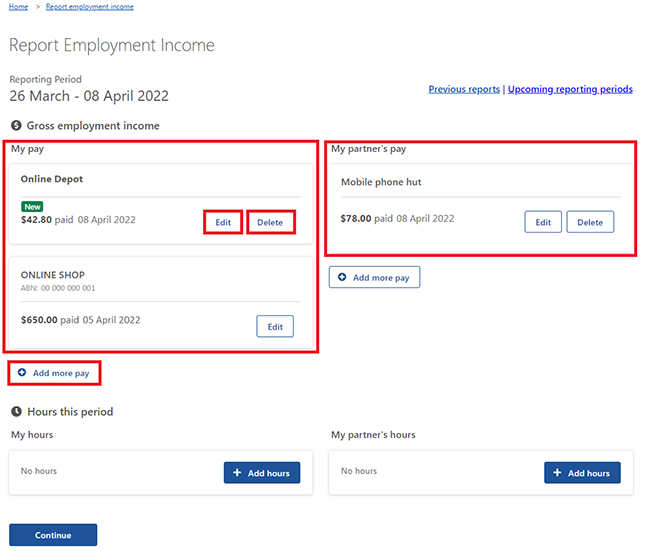The height and width of the screenshot is (551, 650).
Task: Open Report employment income breadcrumb link
Action: 90,7
